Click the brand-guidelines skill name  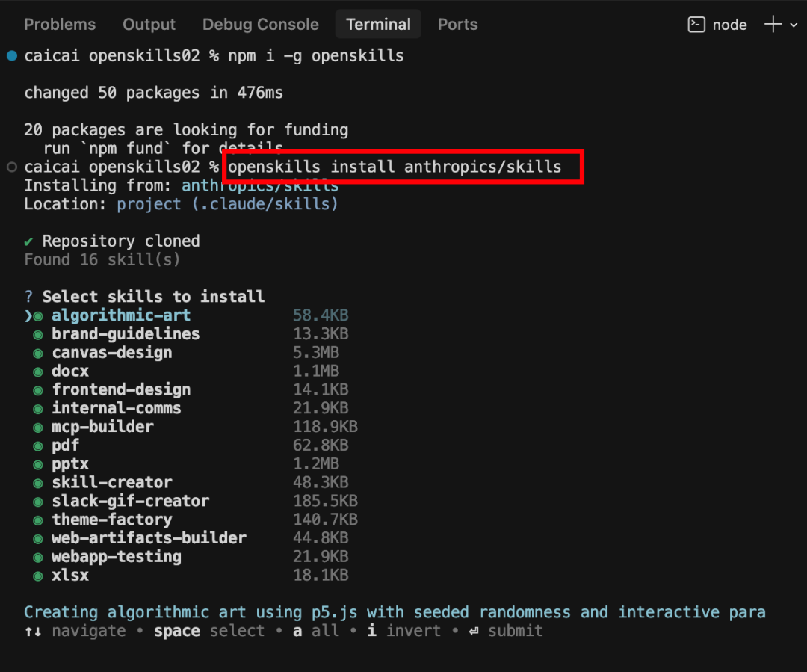(x=126, y=333)
